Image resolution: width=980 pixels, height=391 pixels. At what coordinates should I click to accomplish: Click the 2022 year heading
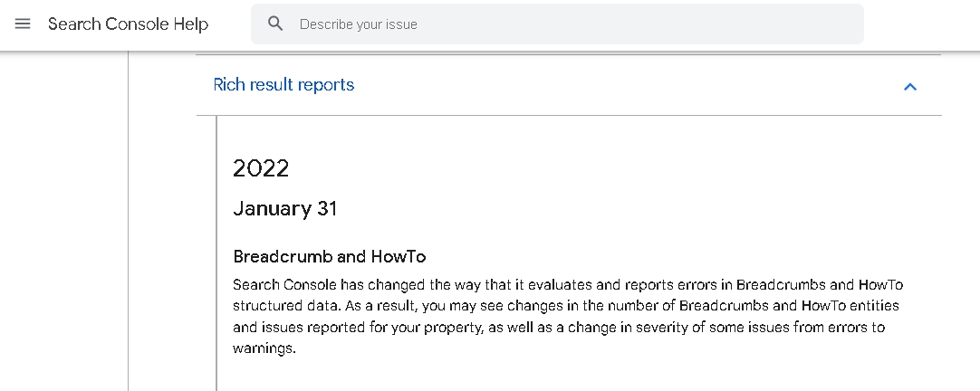tap(261, 168)
